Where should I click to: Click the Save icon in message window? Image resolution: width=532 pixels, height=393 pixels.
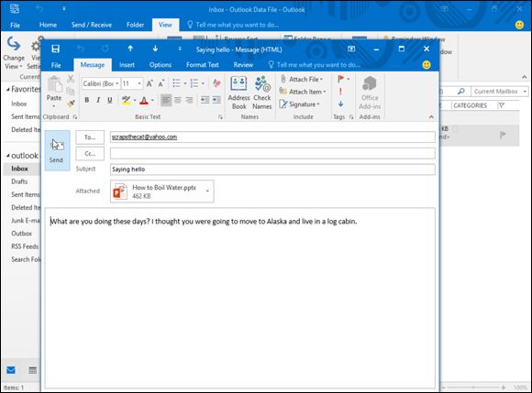point(55,49)
